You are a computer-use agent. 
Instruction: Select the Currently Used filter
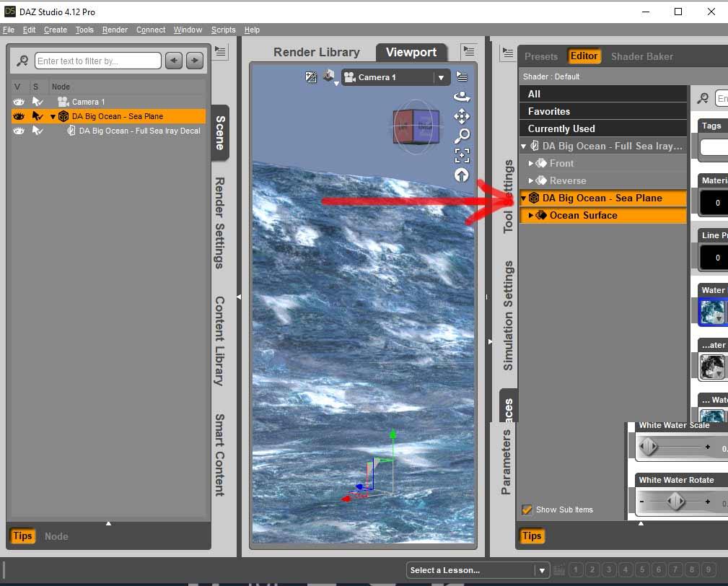click(602, 128)
